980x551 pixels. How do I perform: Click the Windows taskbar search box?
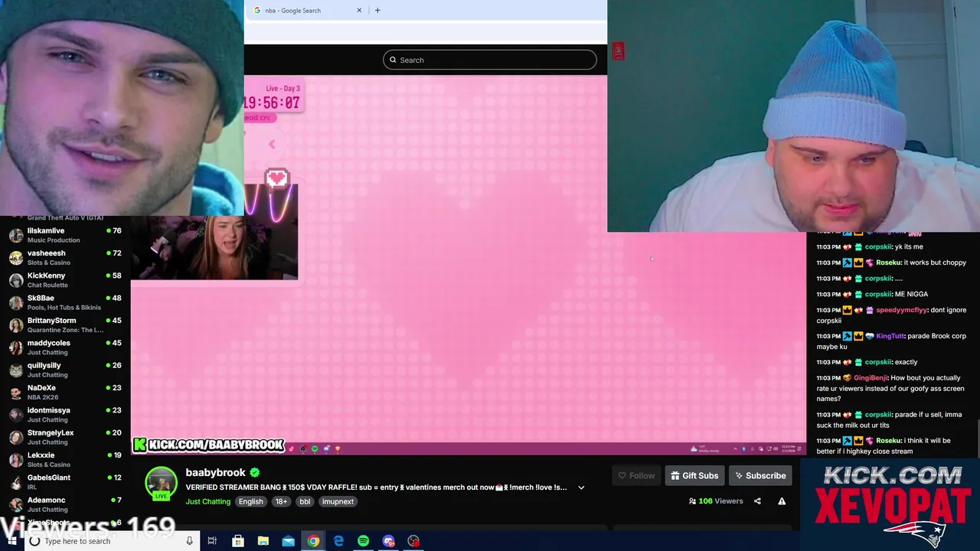pos(112,541)
